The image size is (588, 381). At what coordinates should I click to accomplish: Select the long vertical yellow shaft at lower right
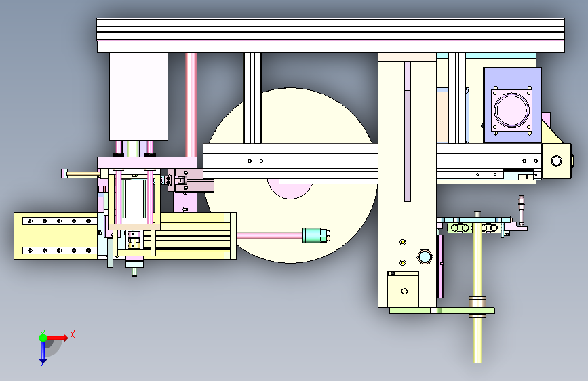click(x=477, y=287)
